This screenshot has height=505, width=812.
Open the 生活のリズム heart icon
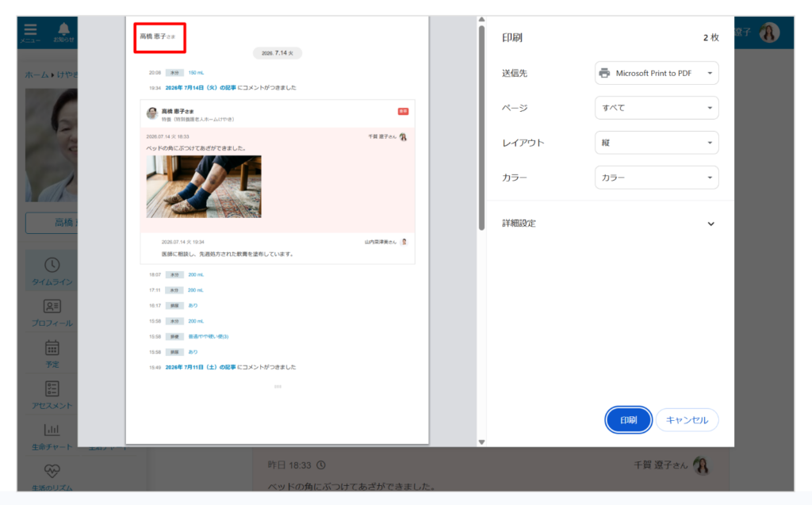(52, 471)
